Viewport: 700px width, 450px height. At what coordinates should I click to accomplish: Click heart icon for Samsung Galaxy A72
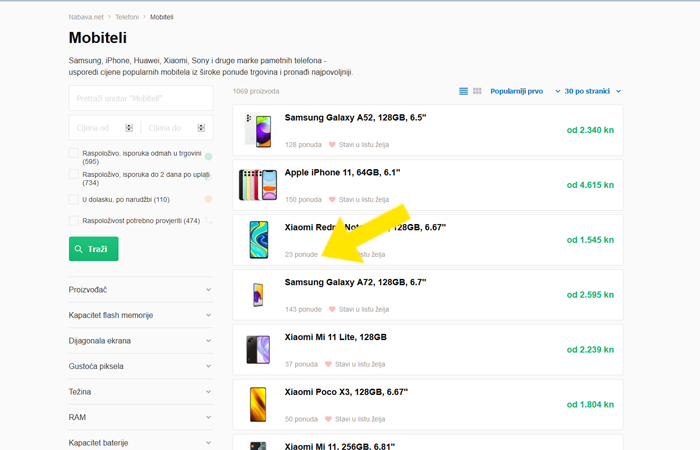pyautogui.click(x=332, y=309)
